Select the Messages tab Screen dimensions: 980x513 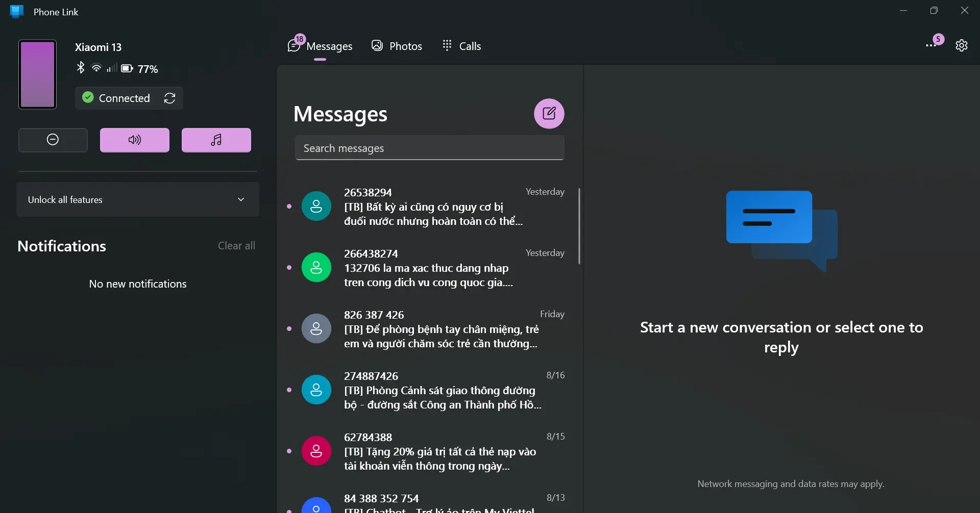[x=320, y=46]
